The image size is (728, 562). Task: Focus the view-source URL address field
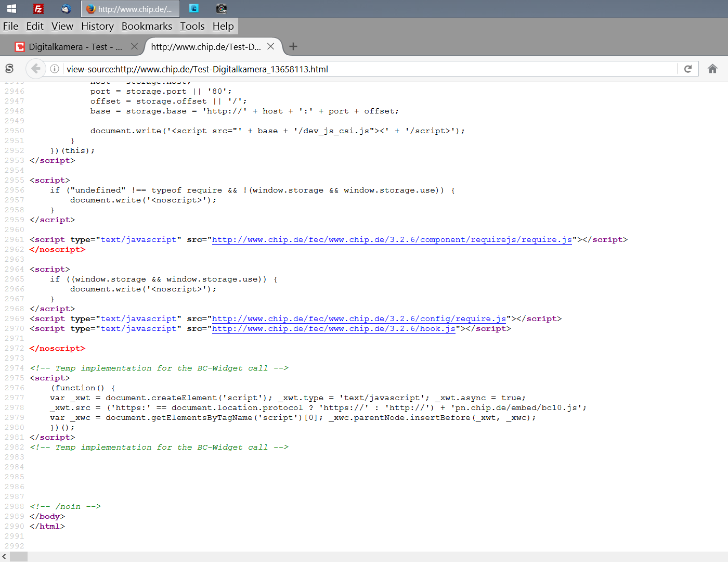369,69
